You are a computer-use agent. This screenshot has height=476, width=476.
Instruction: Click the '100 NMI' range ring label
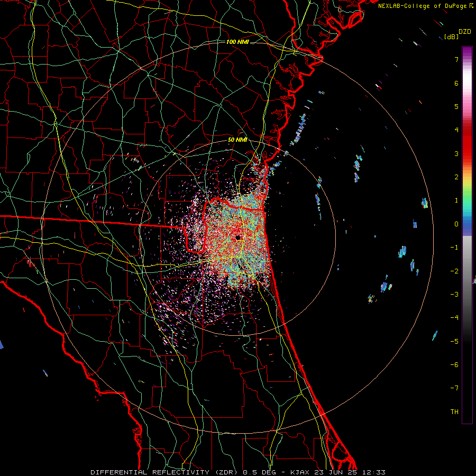pyautogui.click(x=237, y=42)
